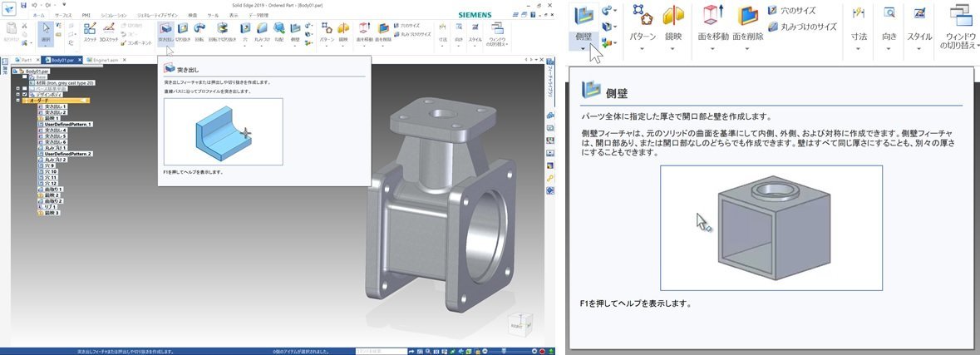The width and height of the screenshot is (980, 355).
Task: Open the dropdown arrow under 鏡映 in inset
Action: (x=672, y=48)
